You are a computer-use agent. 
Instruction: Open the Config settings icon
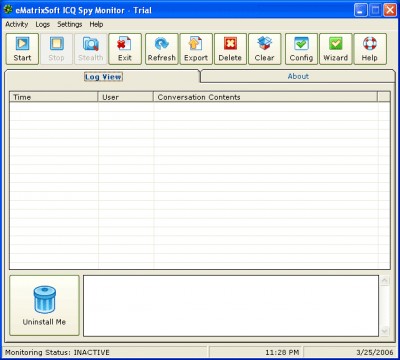tap(301, 49)
